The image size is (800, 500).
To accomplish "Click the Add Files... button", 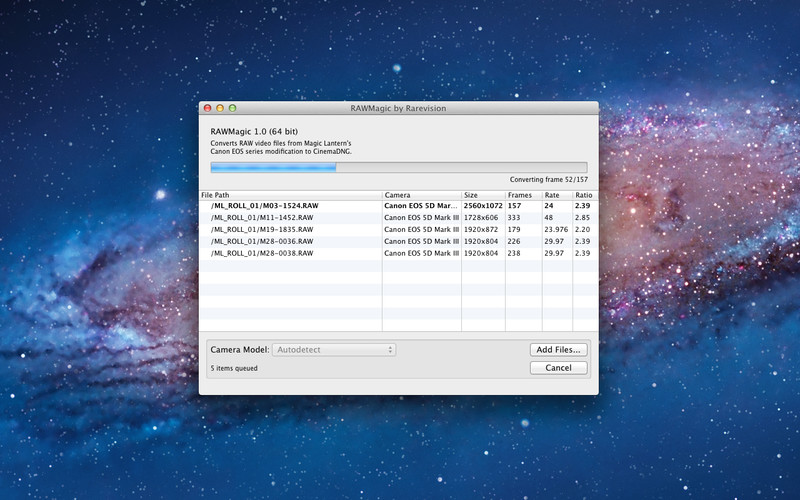I will point(558,350).
